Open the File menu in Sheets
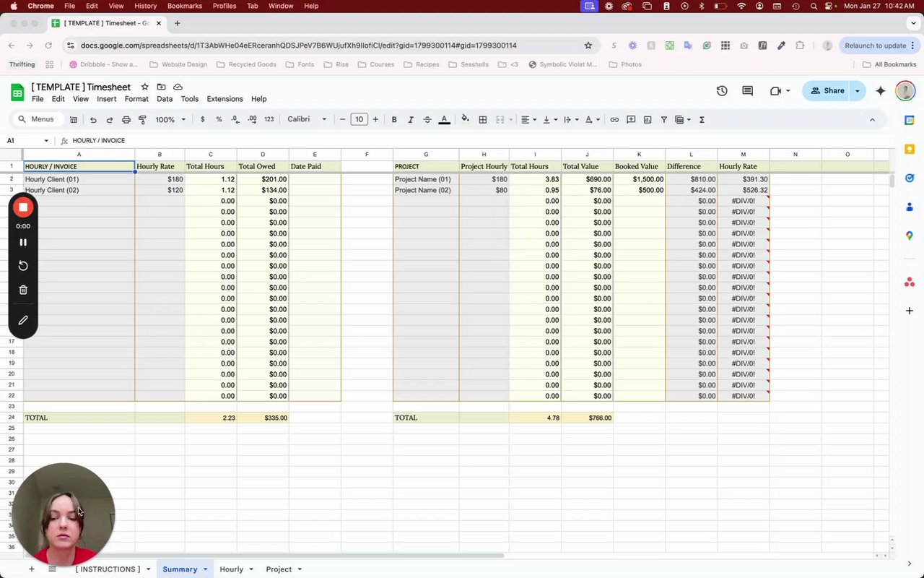Viewport: 924px width, 578px height. point(38,99)
